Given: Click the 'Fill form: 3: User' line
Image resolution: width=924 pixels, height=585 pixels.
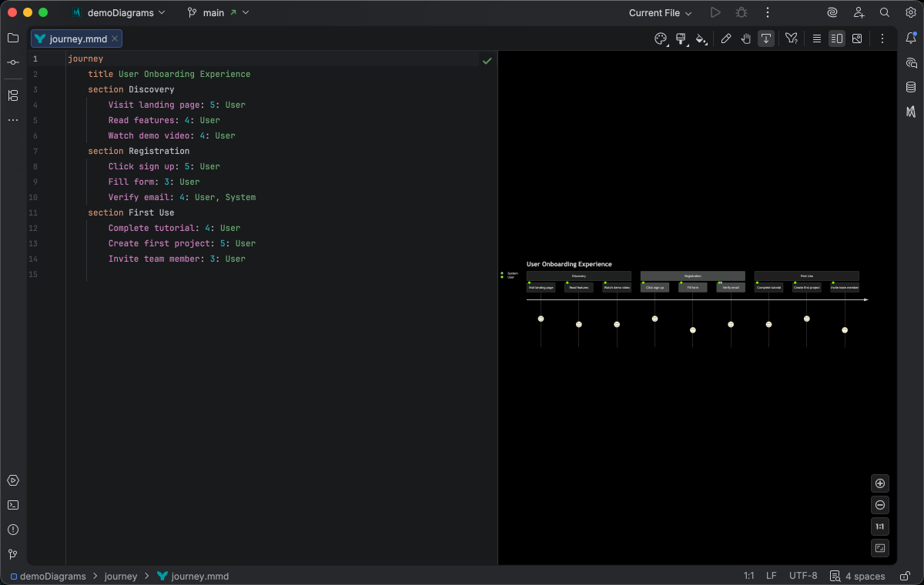Looking at the screenshot, I should [x=154, y=182].
